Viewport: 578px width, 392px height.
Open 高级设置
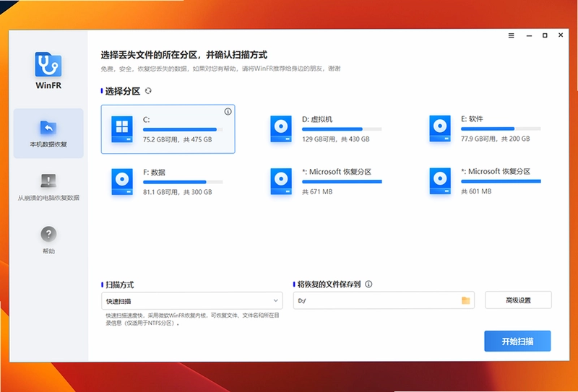point(518,300)
